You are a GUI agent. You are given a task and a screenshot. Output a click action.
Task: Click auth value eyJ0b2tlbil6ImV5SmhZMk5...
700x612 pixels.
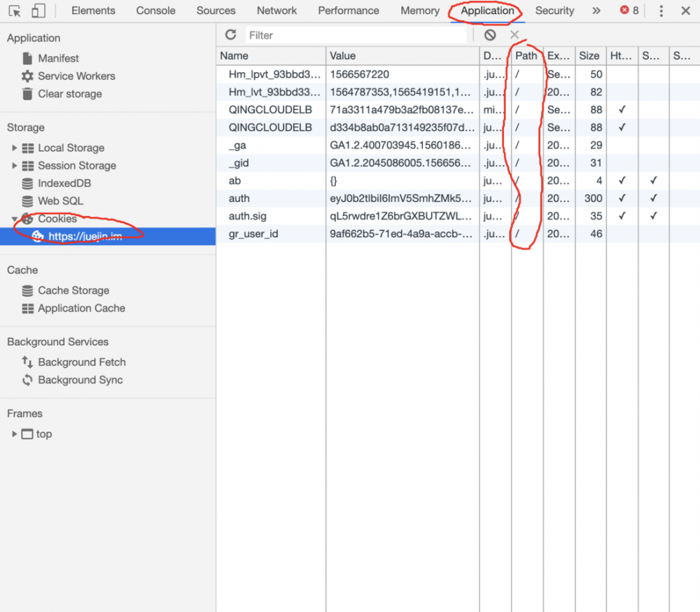[x=400, y=199]
